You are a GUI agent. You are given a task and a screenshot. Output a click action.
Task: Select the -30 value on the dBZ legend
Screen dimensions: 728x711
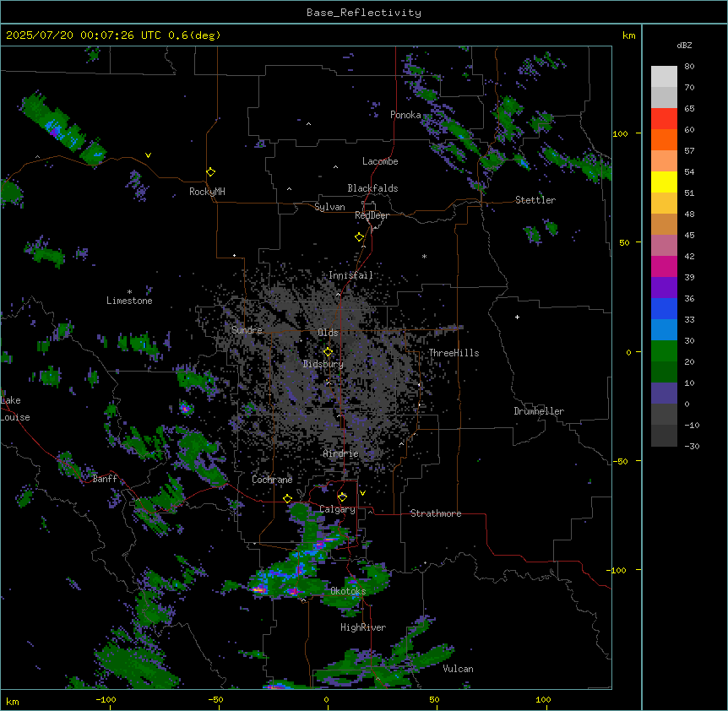pyautogui.click(x=693, y=447)
